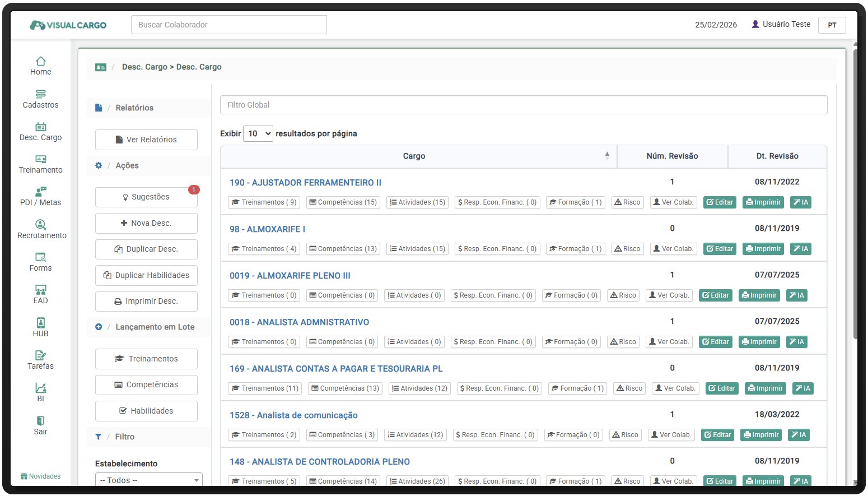Sort by Dt. Revisão column header
Screen dimensions: 868x496
tap(777, 156)
